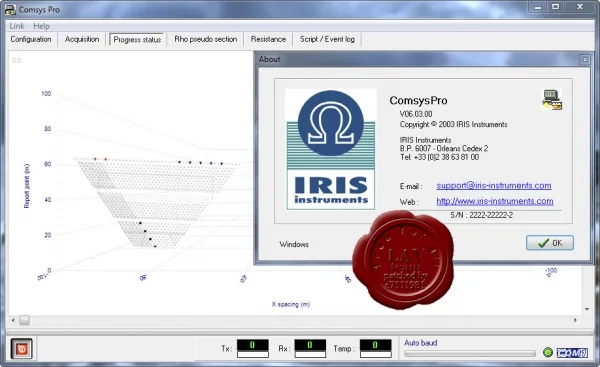Open the Resistance tab
This screenshot has width=600, height=367.
coord(268,39)
